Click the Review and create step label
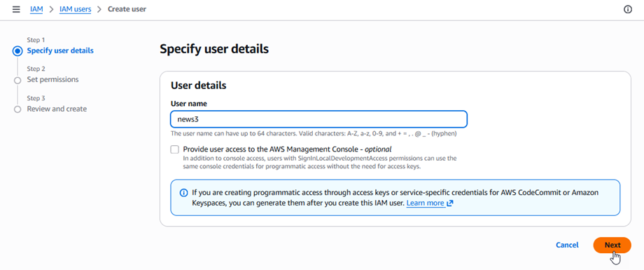Viewport: 644px width, 270px height. coord(57,109)
